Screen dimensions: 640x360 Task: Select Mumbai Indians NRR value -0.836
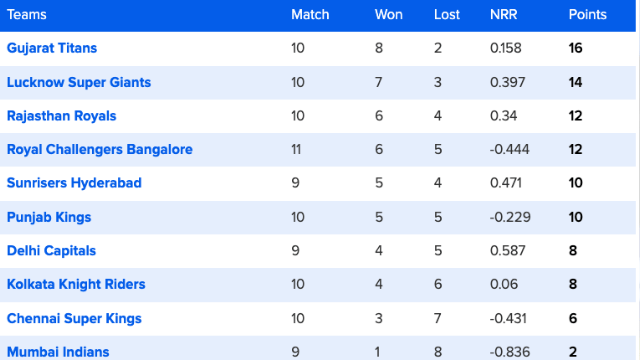(x=510, y=352)
